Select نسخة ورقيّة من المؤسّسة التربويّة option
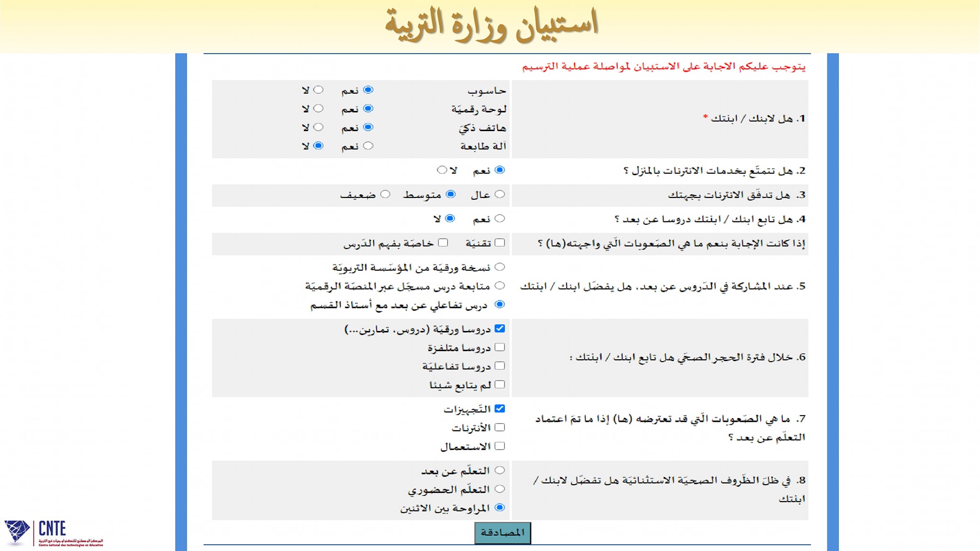The width and height of the screenshot is (980, 551). click(500, 267)
